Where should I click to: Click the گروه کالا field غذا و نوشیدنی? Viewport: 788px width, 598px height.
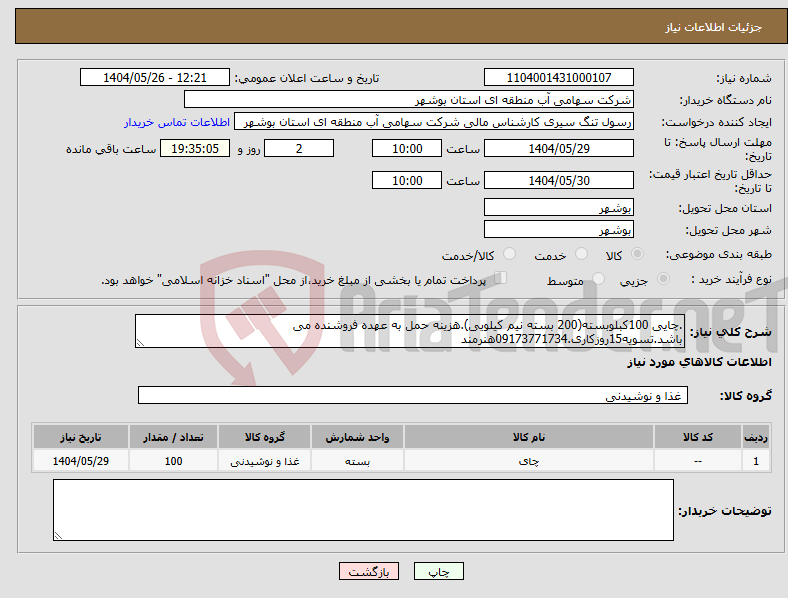pyautogui.click(x=413, y=395)
